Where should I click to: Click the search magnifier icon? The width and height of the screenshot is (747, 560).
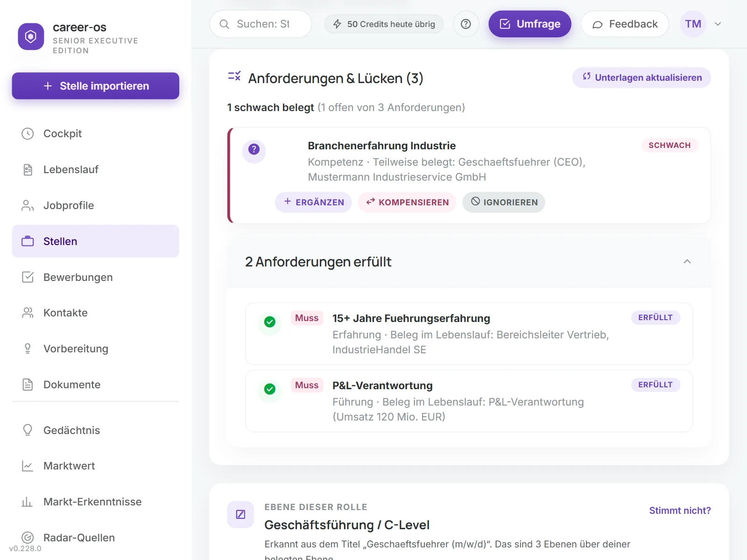224,24
